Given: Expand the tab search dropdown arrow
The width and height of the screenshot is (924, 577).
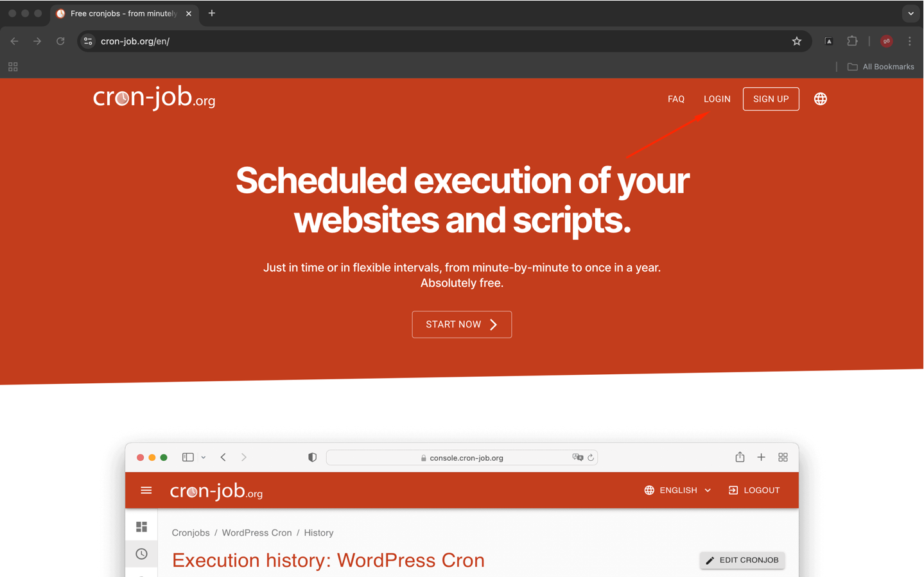Looking at the screenshot, I should pos(911,13).
